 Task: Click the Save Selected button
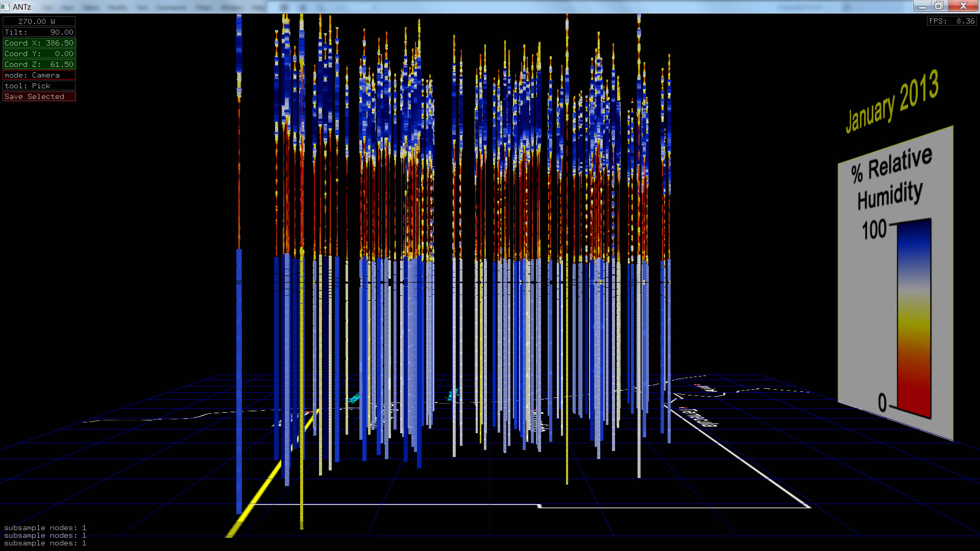coord(39,96)
